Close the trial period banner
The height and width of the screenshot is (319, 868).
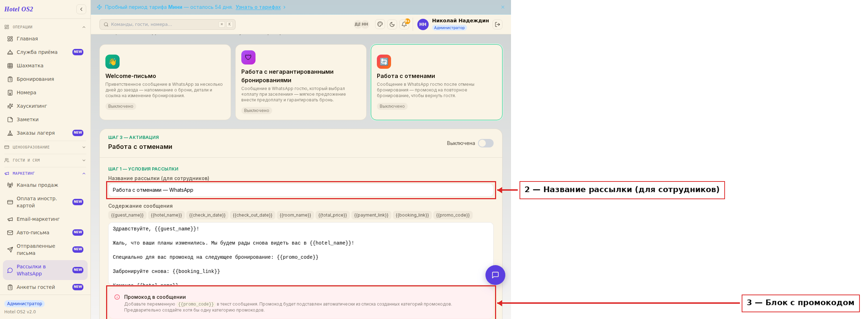click(503, 7)
